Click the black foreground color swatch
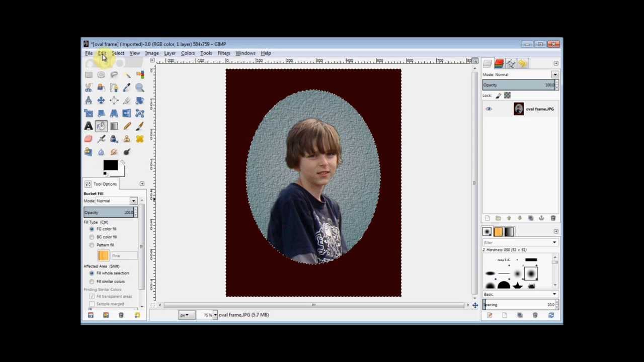 (110, 165)
